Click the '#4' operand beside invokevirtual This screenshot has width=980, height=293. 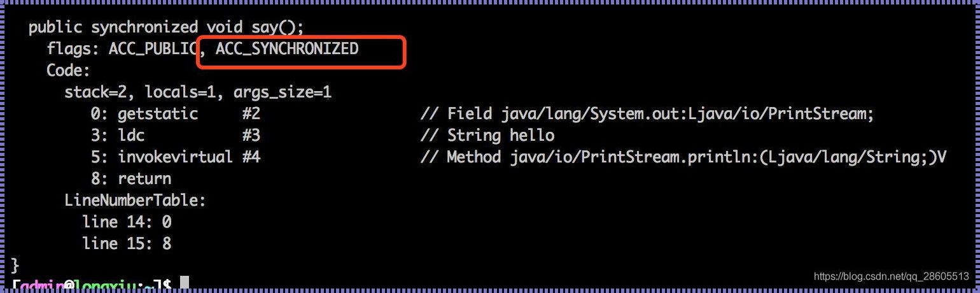coord(251,157)
